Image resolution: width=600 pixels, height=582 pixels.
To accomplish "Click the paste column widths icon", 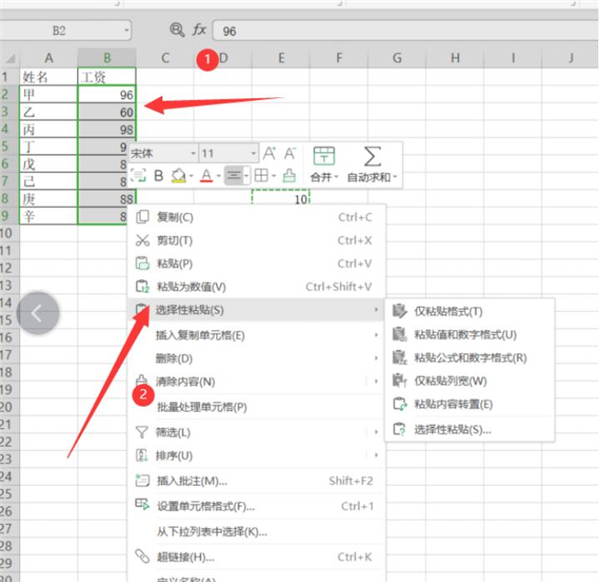I will 399,380.
